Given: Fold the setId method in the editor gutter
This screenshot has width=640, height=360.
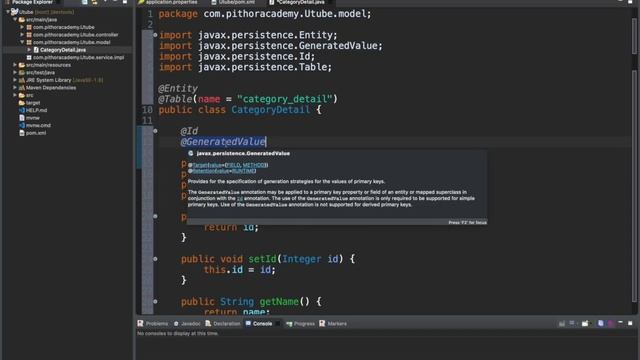Looking at the screenshot, I should 155,259.
